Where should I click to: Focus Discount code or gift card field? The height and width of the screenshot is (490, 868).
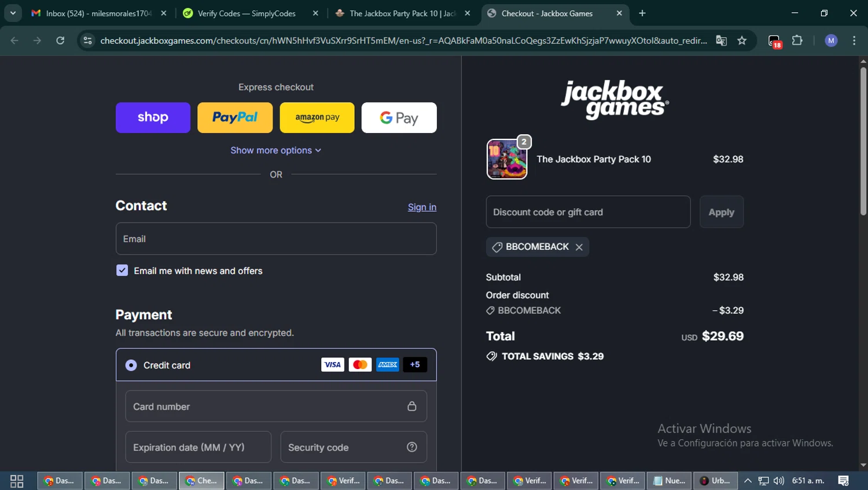pyautogui.click(x=588, y=212)
